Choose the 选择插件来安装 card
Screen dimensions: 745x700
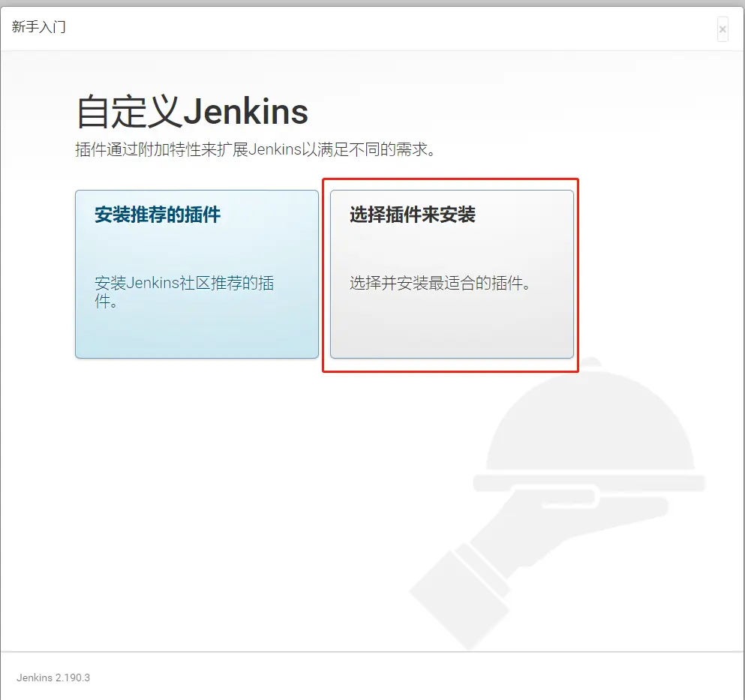click(x=452, y=274)
